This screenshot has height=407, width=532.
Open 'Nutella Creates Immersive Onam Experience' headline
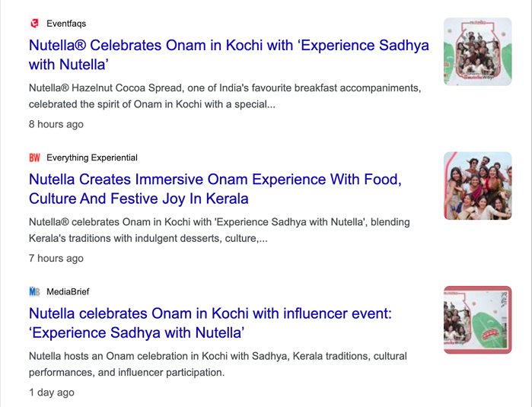point(215,180)
